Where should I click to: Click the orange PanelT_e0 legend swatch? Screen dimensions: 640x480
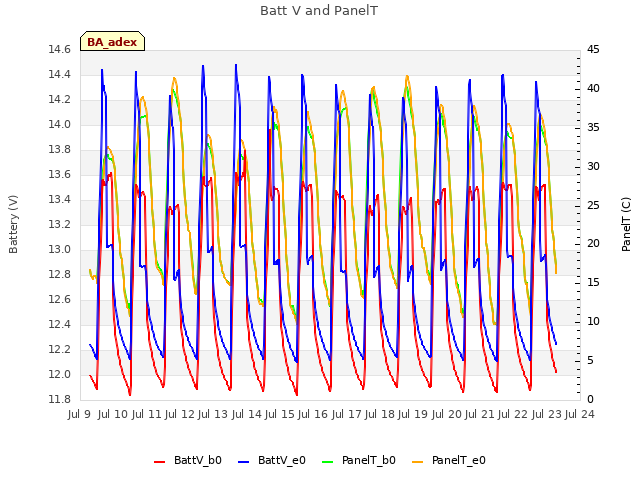(418, 462)
